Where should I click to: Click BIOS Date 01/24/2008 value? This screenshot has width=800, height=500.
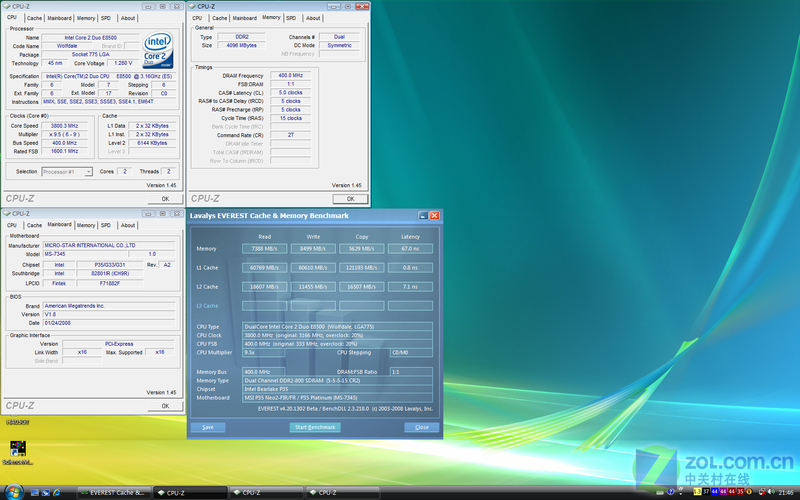pos(109,323)
